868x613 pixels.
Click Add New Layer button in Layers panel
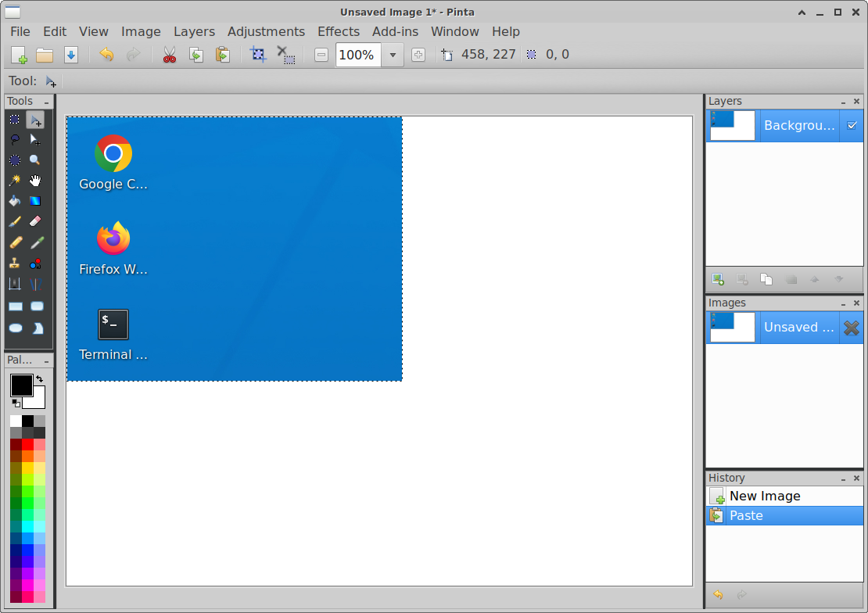(x=718, y=279)
